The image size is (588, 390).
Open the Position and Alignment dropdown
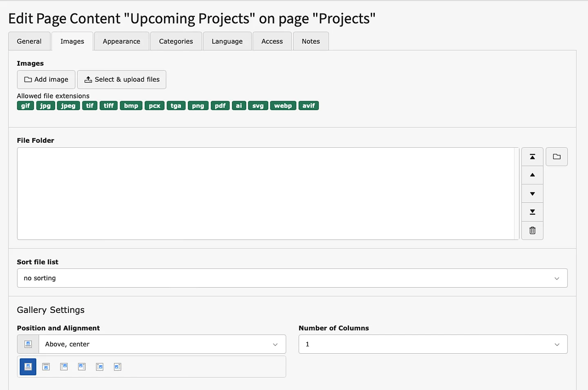pos(162,344)
